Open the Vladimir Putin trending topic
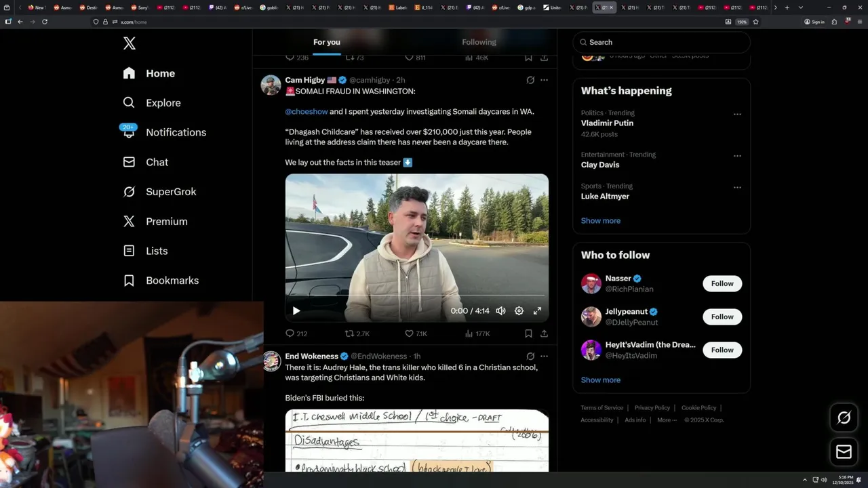The height and width of the screenshot is (488, 868). [607, 123]
